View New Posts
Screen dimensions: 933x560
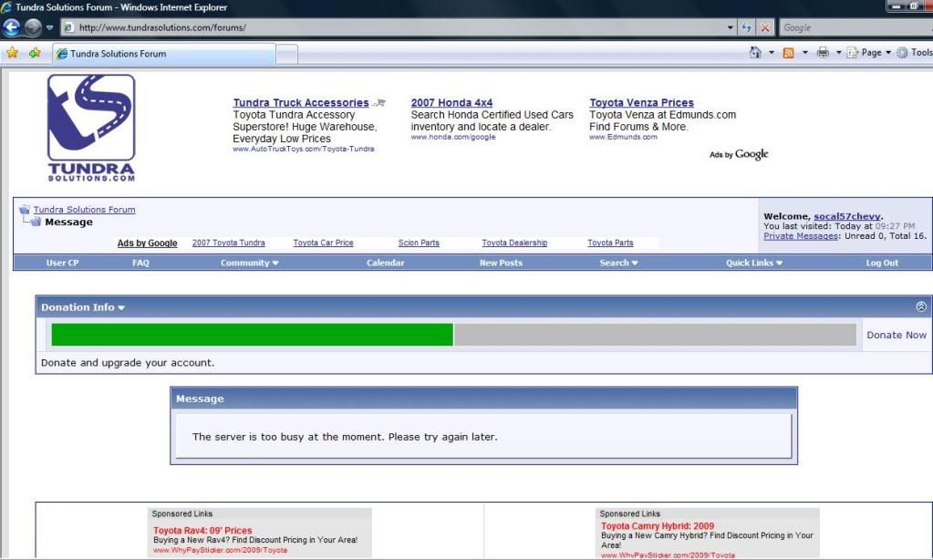tap(501, 263)
